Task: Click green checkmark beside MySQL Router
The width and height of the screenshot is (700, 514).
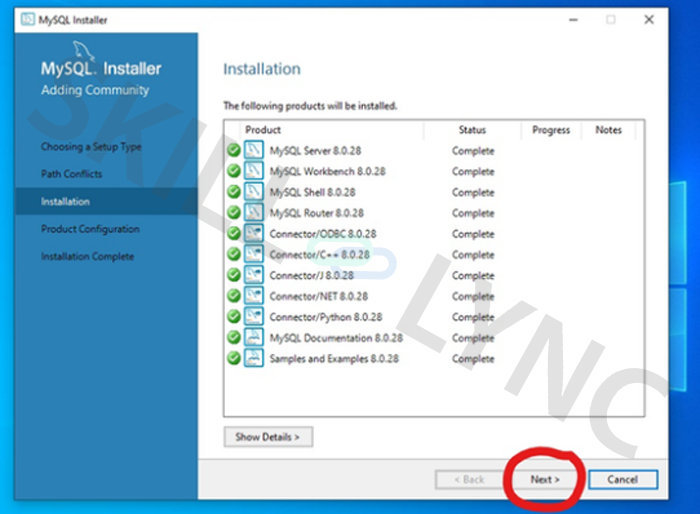Action: tap(233, 213)
